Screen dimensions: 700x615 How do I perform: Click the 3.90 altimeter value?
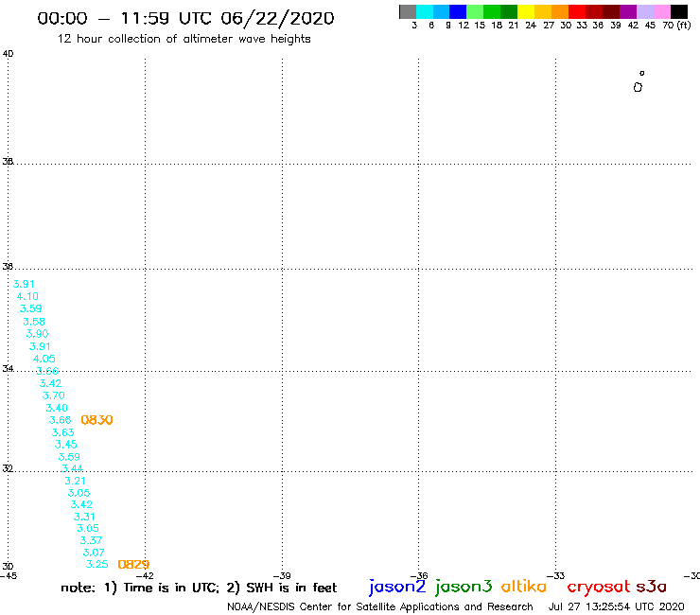pyautogui.click(x=37, y=334)
